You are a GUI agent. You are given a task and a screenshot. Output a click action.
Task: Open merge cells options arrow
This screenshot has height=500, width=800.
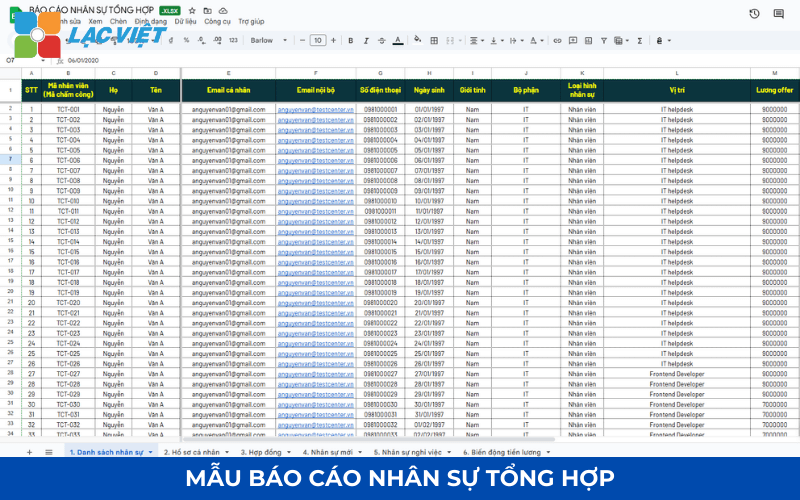(x=460, y=40)
